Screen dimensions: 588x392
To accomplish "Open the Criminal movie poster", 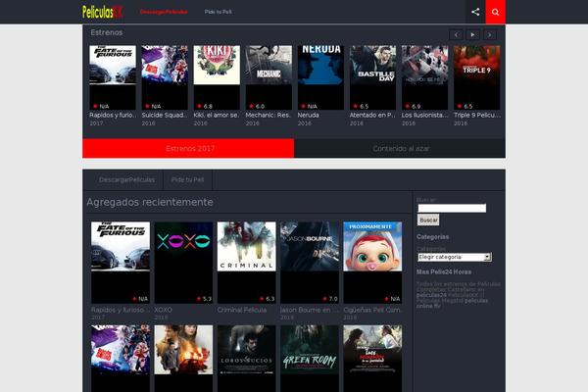I will pyautogui.click(x=246, y=263).
